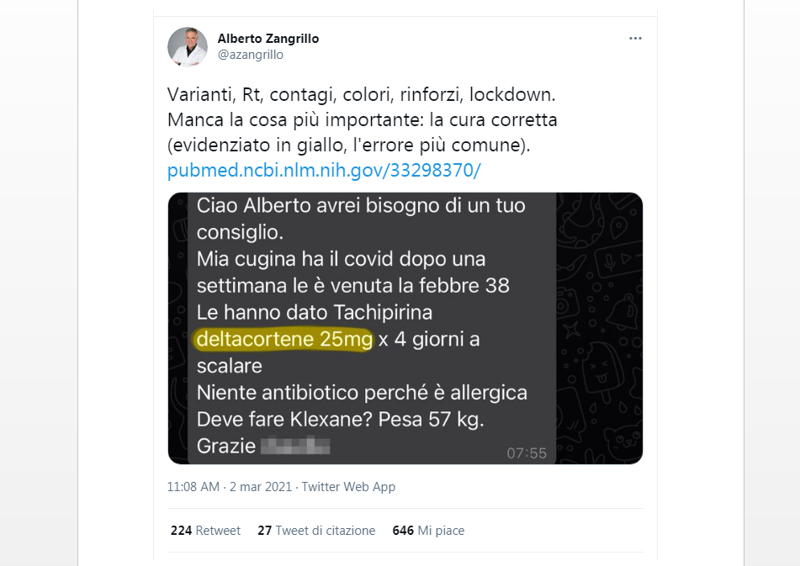The width and height of the screenshot is (800, 566).
Task: Click the word Klexane in the message
Action: [331, 420]
